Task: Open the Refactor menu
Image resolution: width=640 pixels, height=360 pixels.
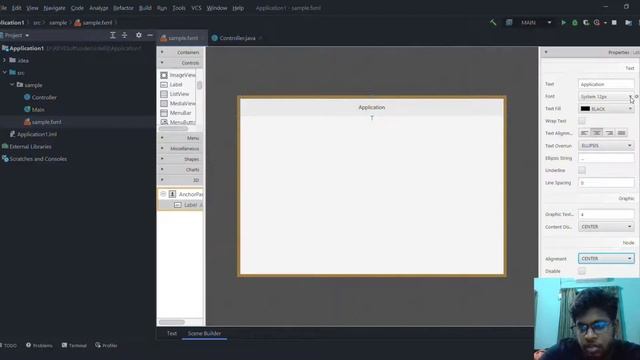Action: (x=123, y=8)
